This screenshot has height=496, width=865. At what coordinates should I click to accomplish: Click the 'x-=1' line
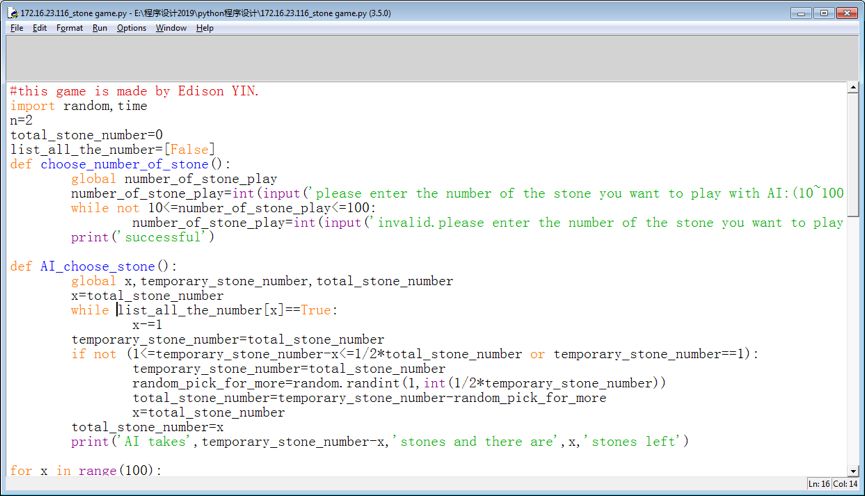point(147,324)
